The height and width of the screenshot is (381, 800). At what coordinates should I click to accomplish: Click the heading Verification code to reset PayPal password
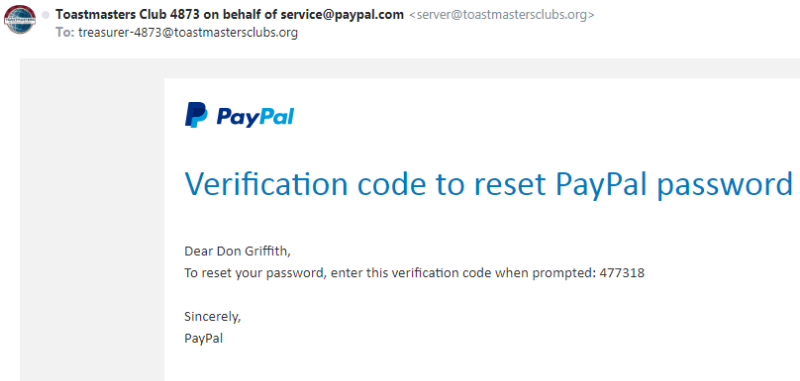coord(488,184)
